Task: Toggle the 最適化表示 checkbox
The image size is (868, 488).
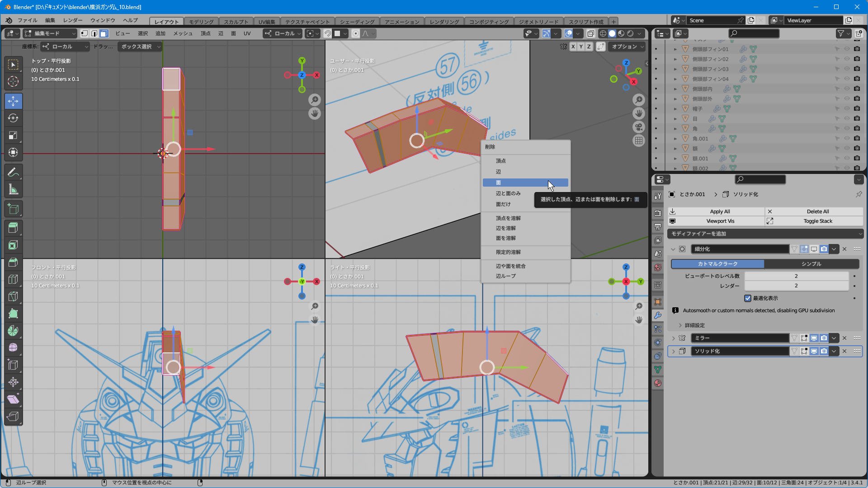Action: [748, 298]
